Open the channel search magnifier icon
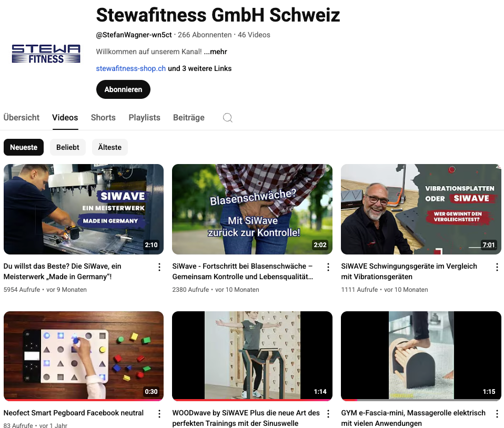The width and height of the screenshot is (504, 428). [228, 118]
